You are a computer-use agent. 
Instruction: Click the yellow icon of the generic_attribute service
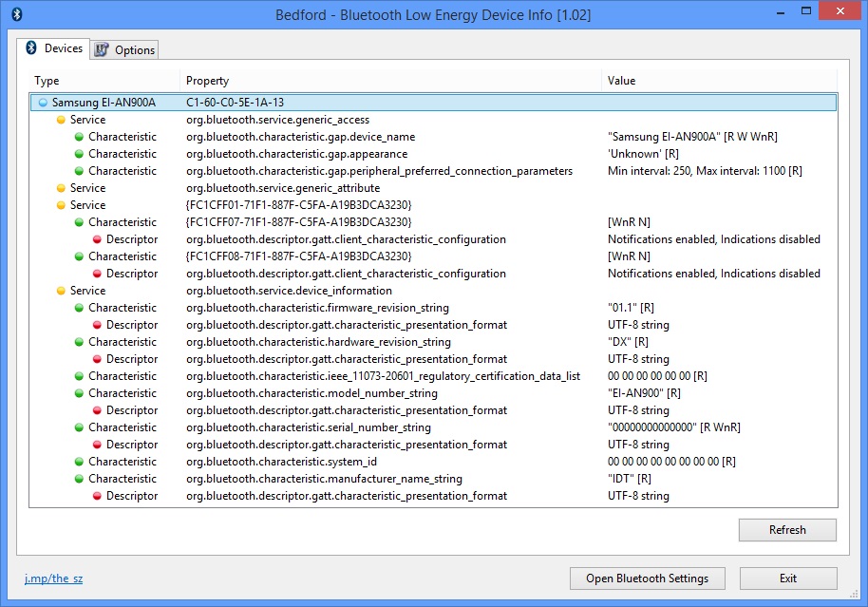(61, 188)
